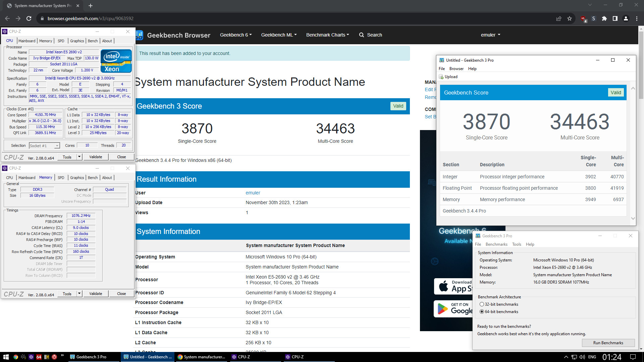
Task: Click the red power icon in taskbar
Action: pyautogui.click(x=54, y=357)
